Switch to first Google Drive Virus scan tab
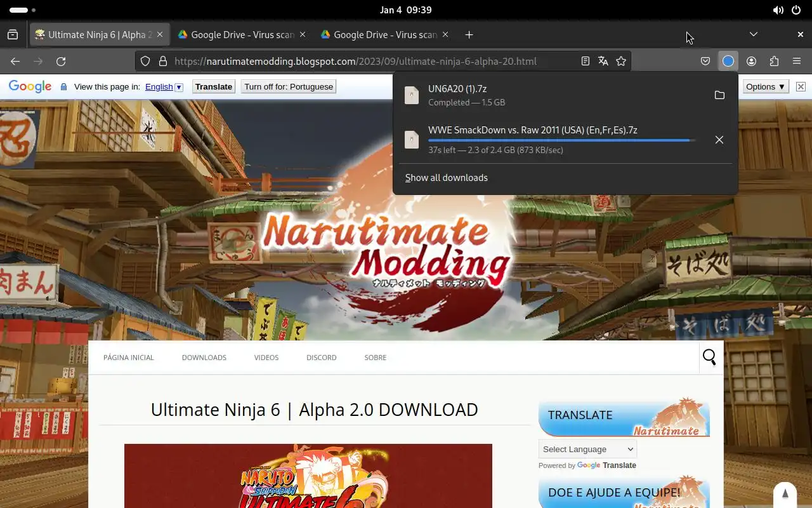Viewport: 812px width, 508px height. pos(242,35)
